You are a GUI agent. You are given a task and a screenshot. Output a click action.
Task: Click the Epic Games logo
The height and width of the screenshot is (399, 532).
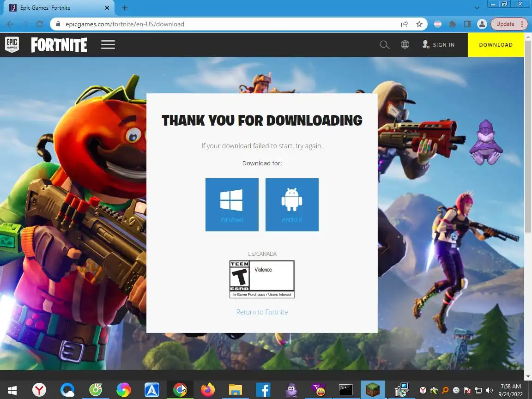click(12, 44)
